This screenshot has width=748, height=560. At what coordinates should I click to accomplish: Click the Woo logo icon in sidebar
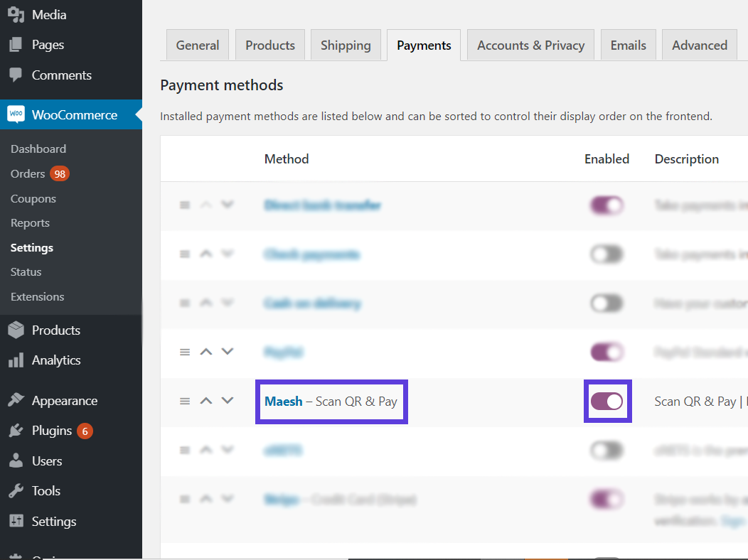[x=16, y=114]
